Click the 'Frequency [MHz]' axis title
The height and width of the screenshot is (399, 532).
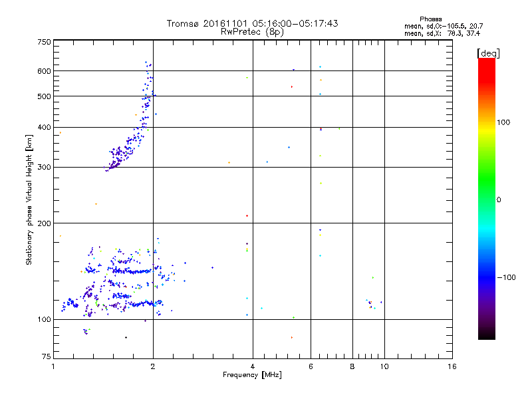point(252,374)
